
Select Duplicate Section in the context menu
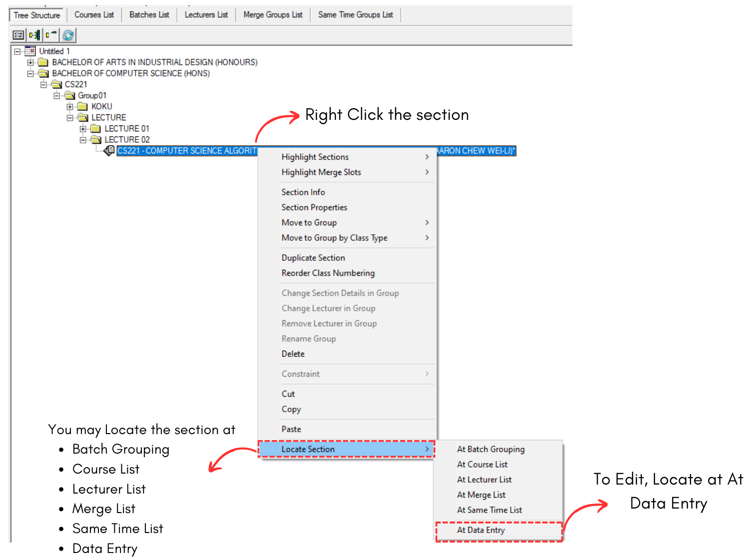(313, 258)
